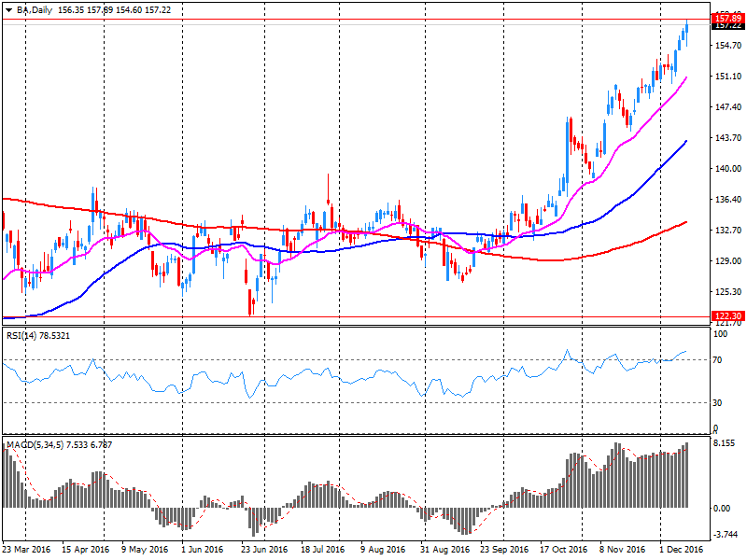Image resolution: width=747 pixels, height=560 pixels.
Task: Click the 136.40 price axis value
Action: [728, 199]
